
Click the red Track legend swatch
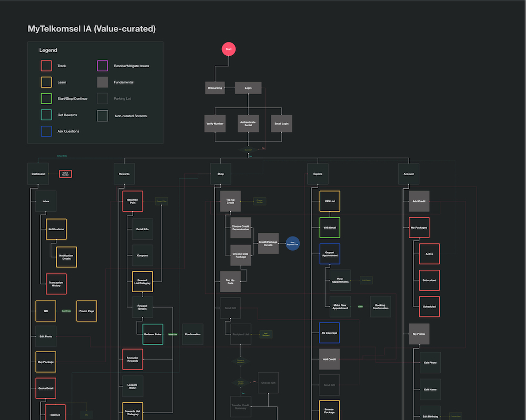[46, 66]
